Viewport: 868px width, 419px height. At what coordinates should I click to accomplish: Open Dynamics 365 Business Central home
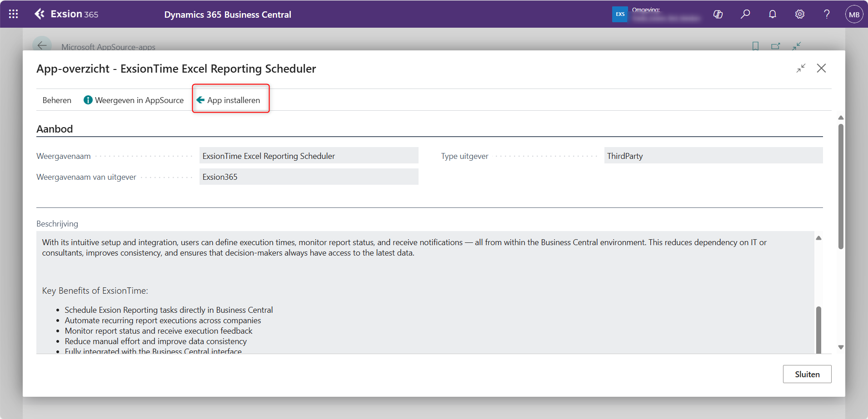click(x=228, y=15)
